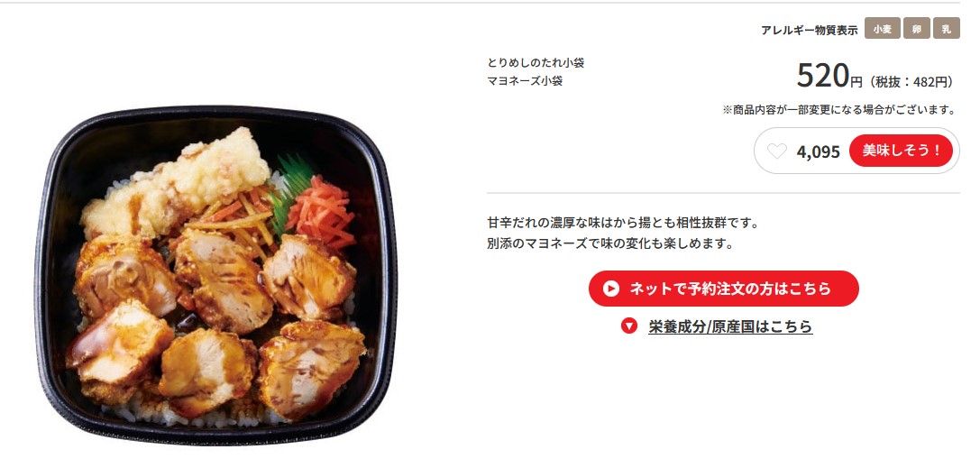Click the chicken bento product photo

(x=215, y=275)
